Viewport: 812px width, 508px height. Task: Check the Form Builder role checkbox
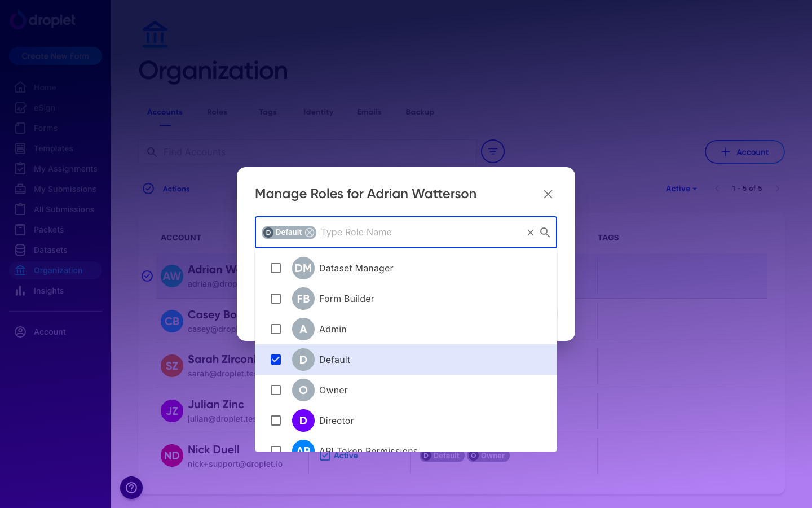tap(276, 299)
